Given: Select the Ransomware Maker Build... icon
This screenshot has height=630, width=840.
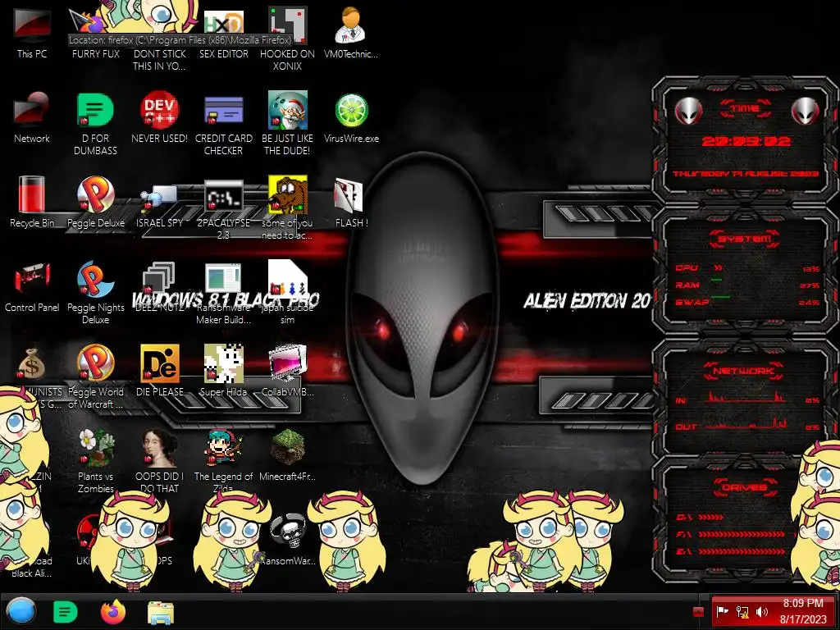Looking at the screenshot, I should coord(223,294).
